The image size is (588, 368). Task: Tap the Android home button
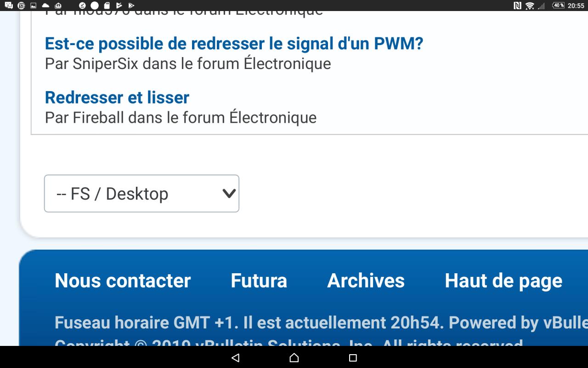click(294, 357)
